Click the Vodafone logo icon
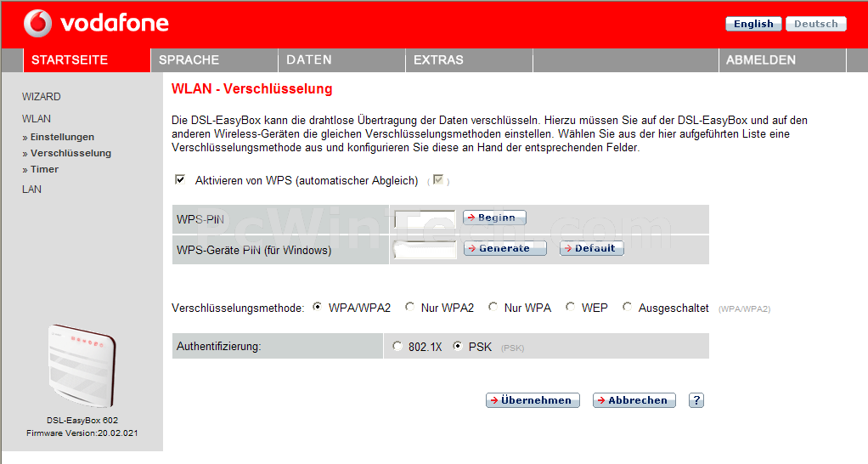This screenshot has height=464, width=868. [37, 23]
